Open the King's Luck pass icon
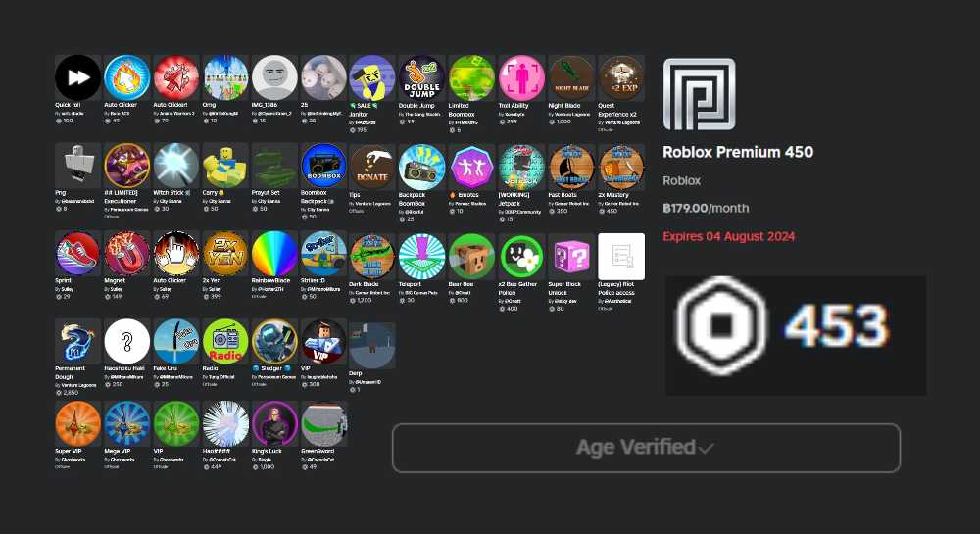Screen dimensions: 980x534 tap(274, 424)
